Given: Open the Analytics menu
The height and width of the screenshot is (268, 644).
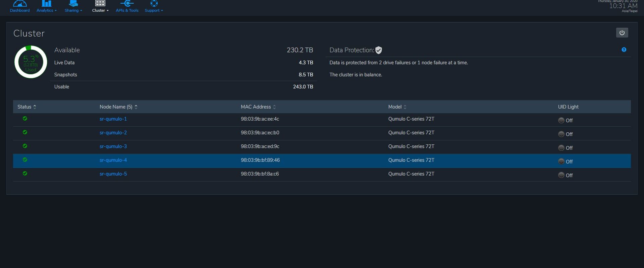Looking at the screenshot, I should coord(47,10).
